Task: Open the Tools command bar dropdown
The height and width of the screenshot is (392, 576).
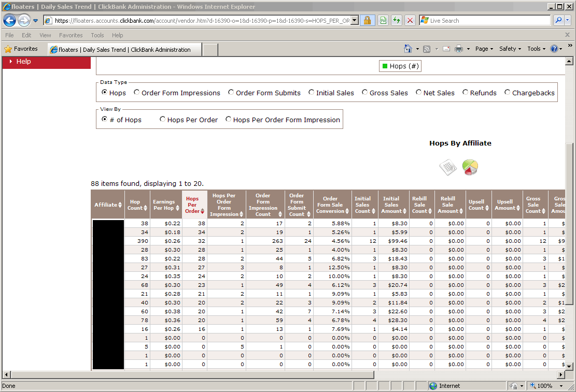Action: [x=536, y=49]
